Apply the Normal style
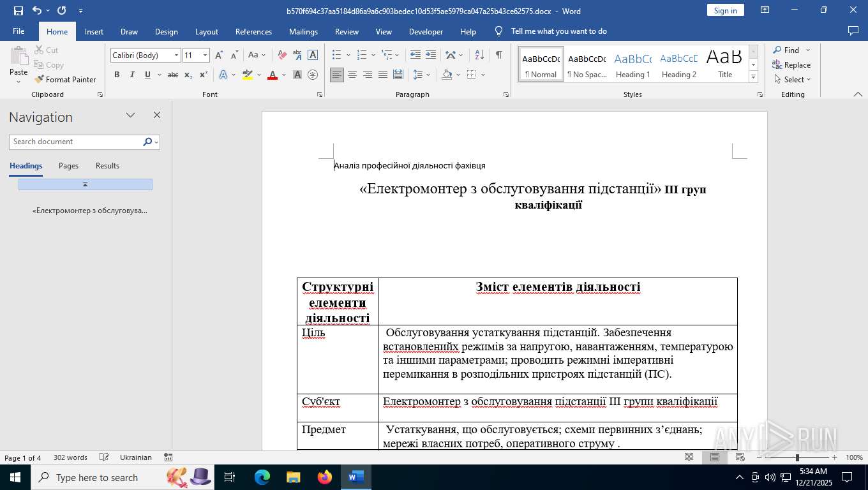 tap(541, 64)
